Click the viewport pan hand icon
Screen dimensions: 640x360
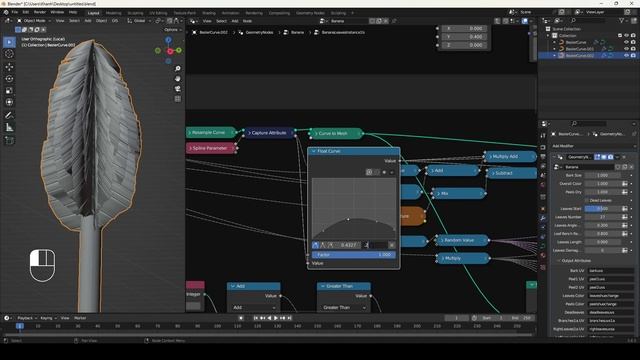178,78
